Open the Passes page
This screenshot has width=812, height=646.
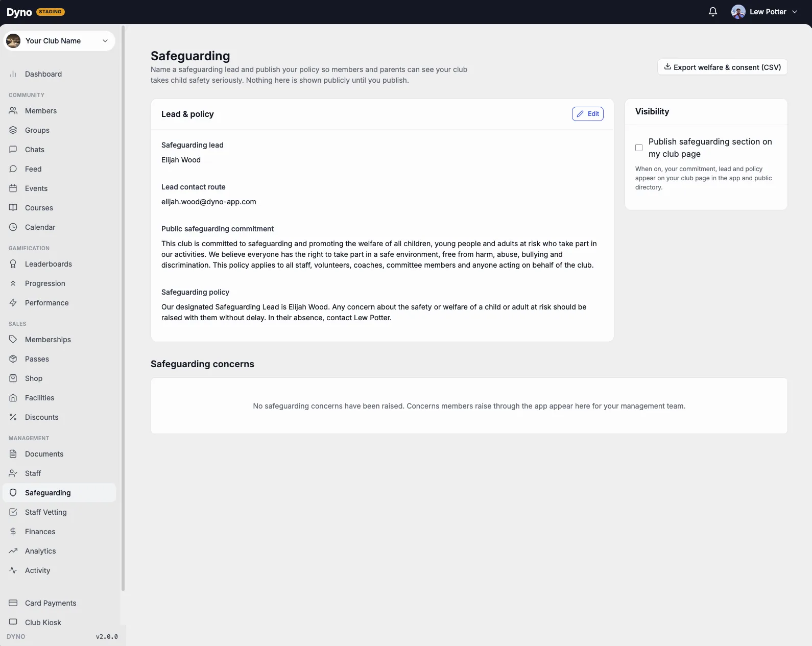[x=59, y=359]
